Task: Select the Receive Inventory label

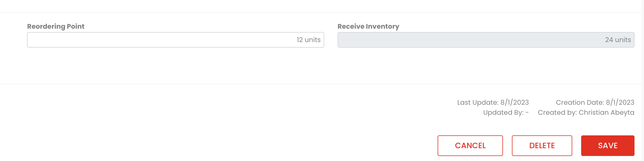Action: pyautogui.click(x=368, y=26)
